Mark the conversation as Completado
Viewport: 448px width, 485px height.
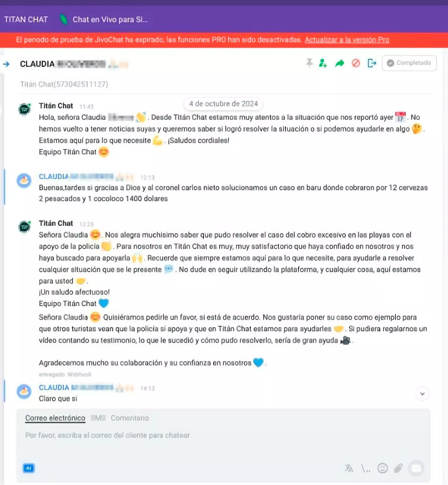point(409,63)
